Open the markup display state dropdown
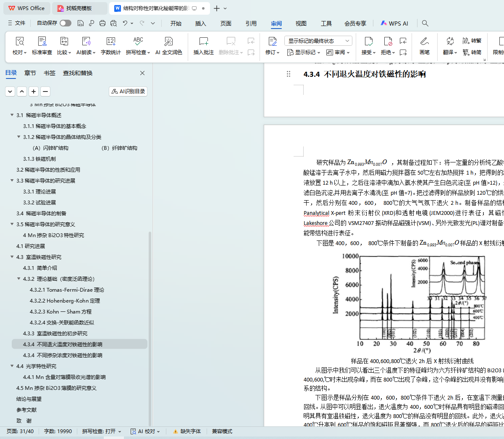The image size is (504, 439). pos(318,41)
